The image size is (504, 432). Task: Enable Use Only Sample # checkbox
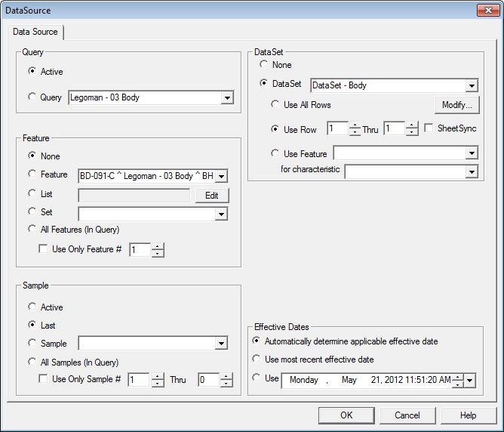pos(44,379)
